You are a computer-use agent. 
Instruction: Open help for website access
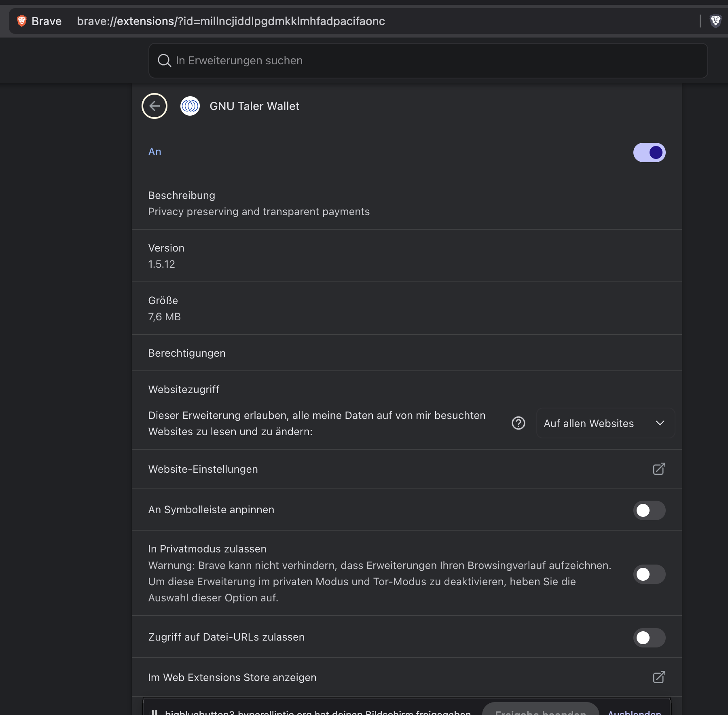pos(518,423)
